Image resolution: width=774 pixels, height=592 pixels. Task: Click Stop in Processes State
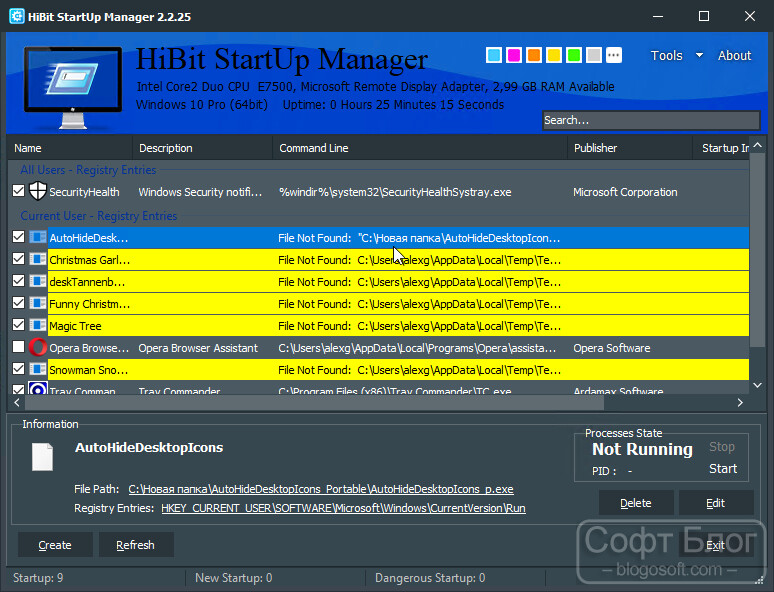point(722,447)
